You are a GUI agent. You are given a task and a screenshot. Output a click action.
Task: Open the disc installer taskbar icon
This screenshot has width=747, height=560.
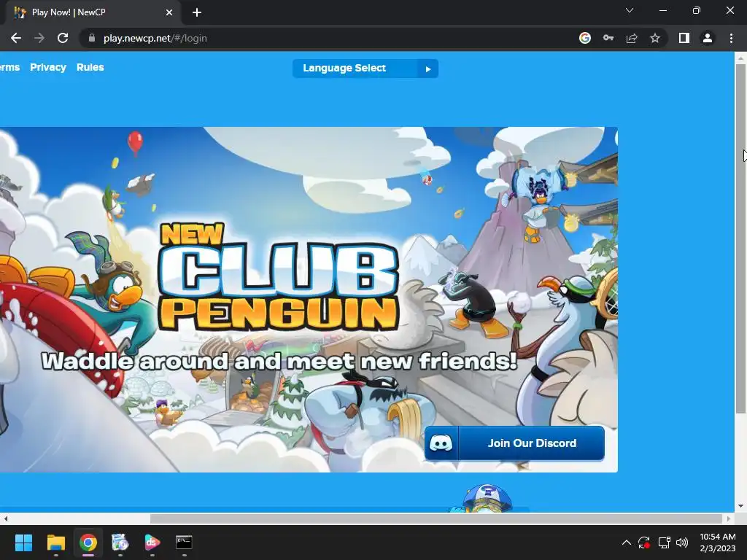pyautogui.click(x=120, y=542)
